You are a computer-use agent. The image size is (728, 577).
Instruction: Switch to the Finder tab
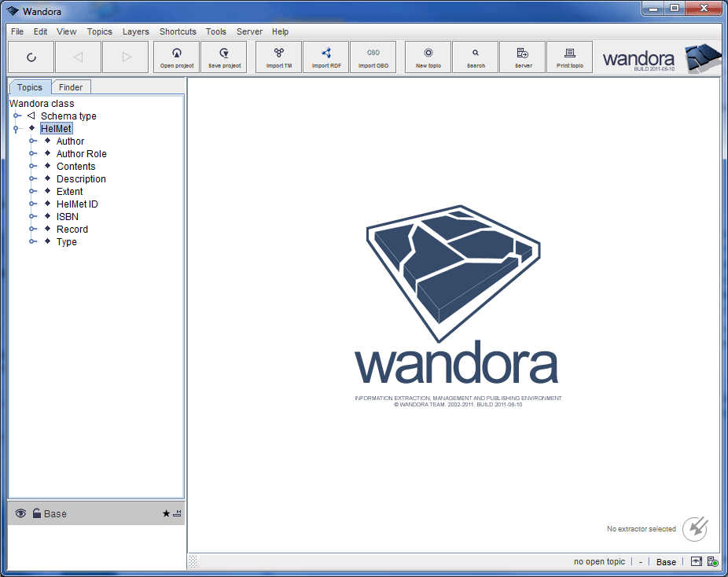coord(71,87)
